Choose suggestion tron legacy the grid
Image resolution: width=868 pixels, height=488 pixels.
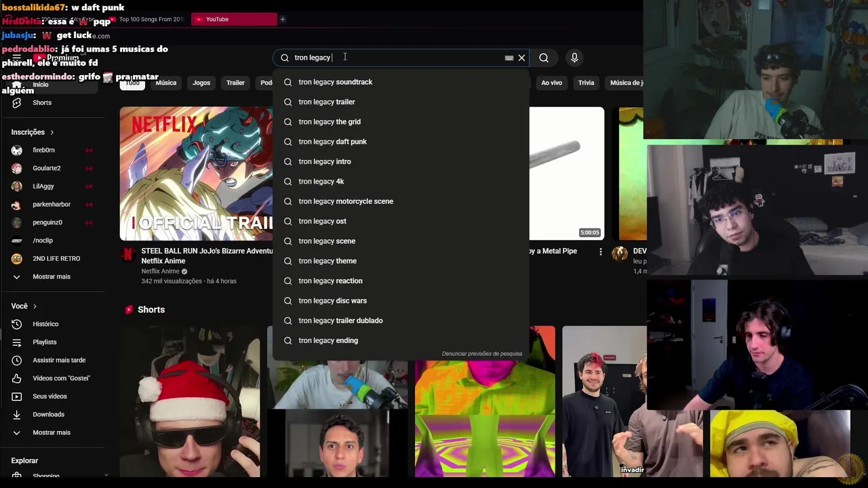pos(401,122)
